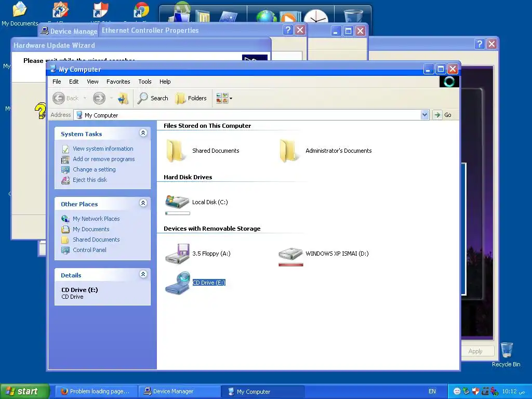Click the globe icon in top dock
This screenshot has width=532, height=399.
pyautogui.click(x=266, y=16)
